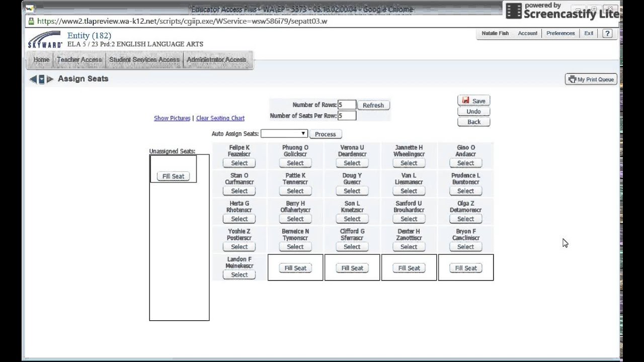Click the Skyward logo
Image resolution: width=644 pixels, height=362 pixels.
click(45, 40)
